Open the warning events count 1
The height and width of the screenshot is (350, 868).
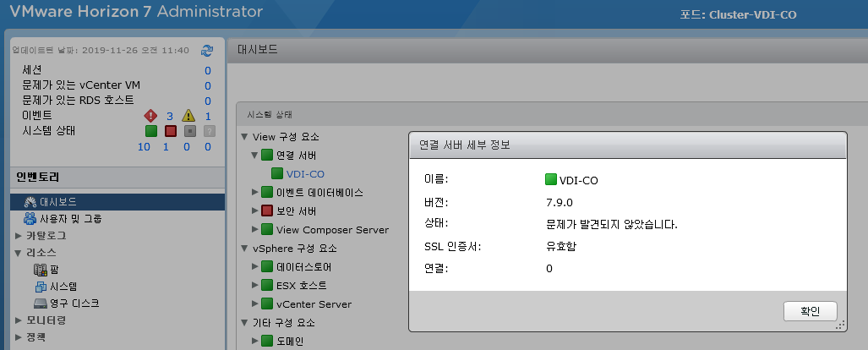pos(208,117)
